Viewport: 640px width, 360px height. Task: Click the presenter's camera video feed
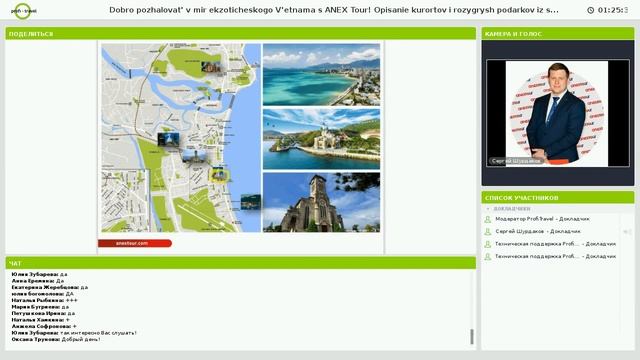coord(558,113)
